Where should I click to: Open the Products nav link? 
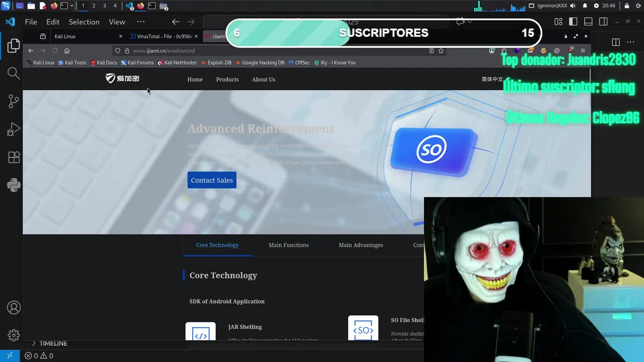coord(227,79)
